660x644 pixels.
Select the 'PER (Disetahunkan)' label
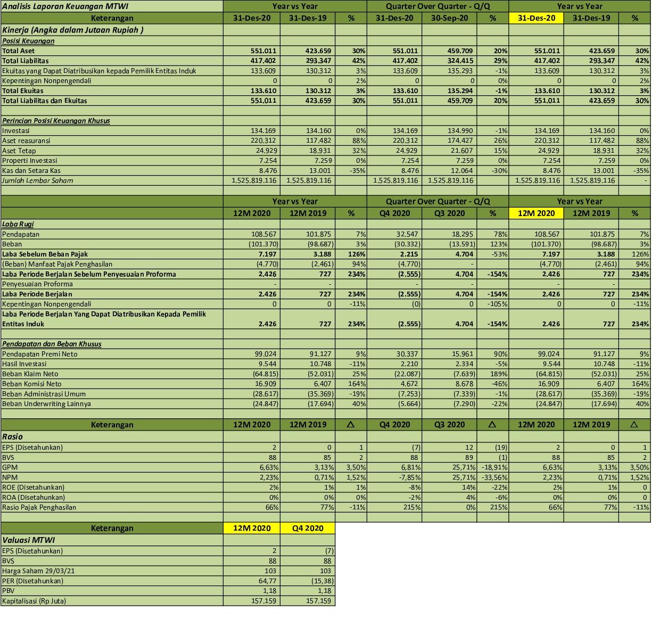33,581
